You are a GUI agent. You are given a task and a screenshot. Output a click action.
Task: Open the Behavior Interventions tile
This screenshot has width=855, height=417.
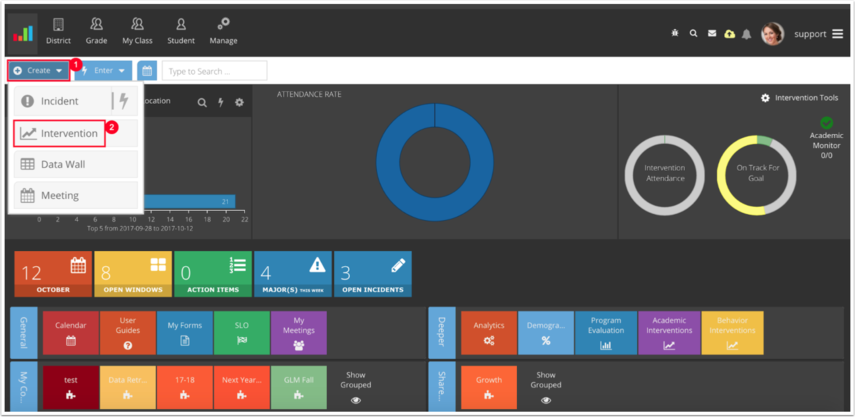732,333
